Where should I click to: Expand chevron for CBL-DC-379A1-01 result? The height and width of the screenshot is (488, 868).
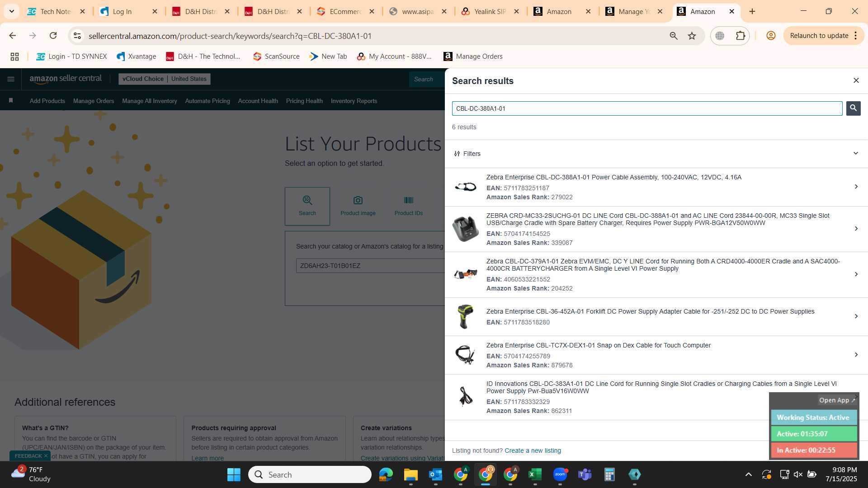point(856,274)
